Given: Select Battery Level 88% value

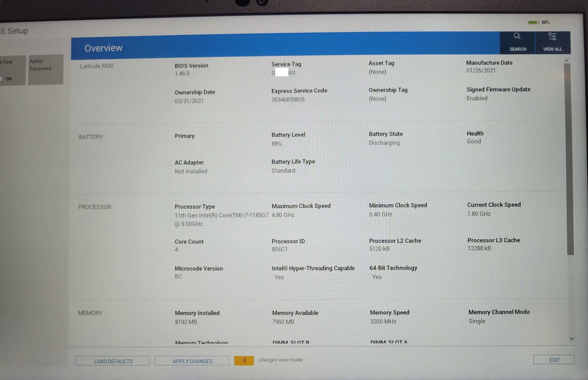Looking at the screenshot, I should pos(277,144).
